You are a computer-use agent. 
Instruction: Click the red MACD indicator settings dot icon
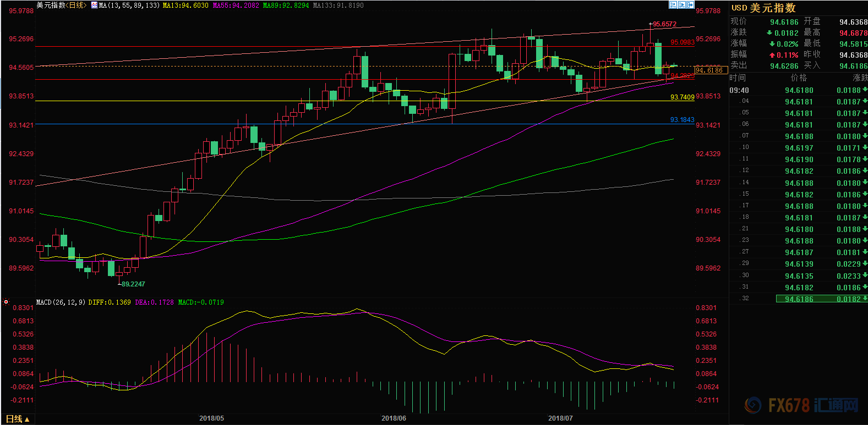click(x=6, y=302)
